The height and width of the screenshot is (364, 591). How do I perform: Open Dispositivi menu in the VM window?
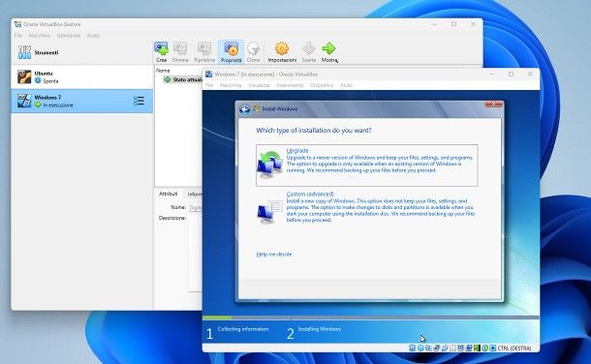tap(322, 85)
